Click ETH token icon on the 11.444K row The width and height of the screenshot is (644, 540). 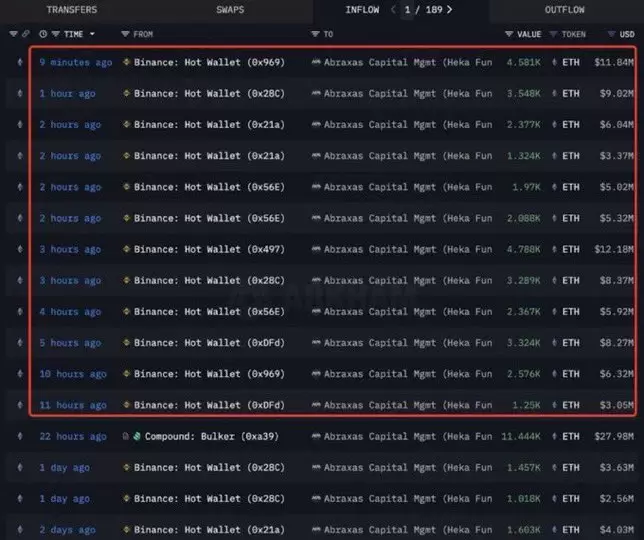click(x=554, y=436)
